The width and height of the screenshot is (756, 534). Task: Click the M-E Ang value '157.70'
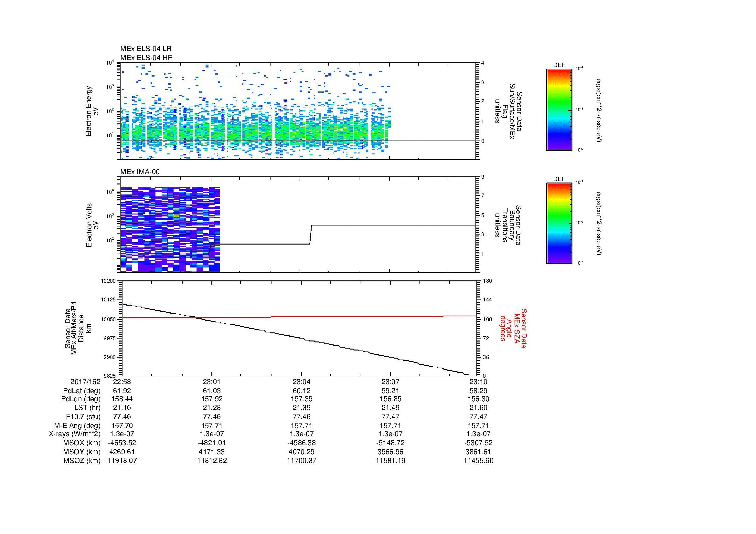coord(122,425)
